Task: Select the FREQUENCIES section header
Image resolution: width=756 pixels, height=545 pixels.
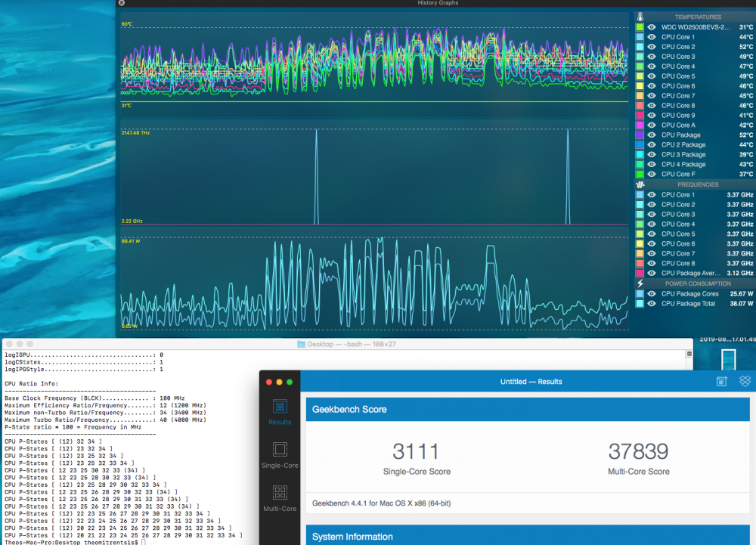Action: 698,184
